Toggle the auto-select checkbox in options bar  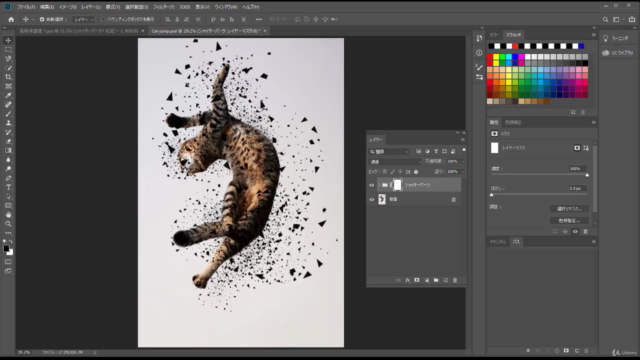click(42, 19)
